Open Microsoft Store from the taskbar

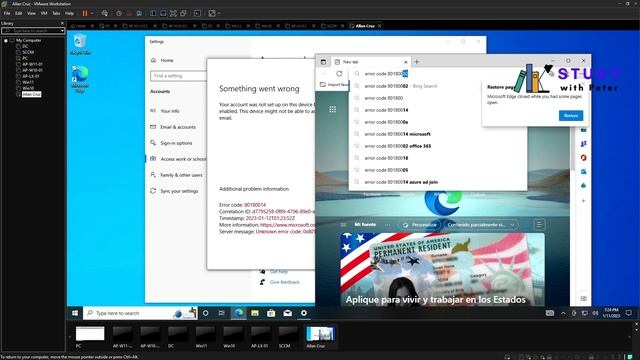point(271,313)
